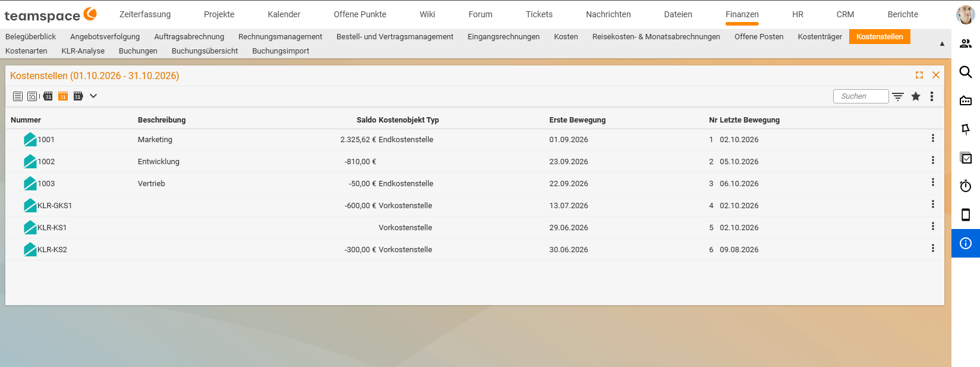Open the global search magnifier in sidebar
The height and width of the screenshot is (367, 980).
coord(966,72)
